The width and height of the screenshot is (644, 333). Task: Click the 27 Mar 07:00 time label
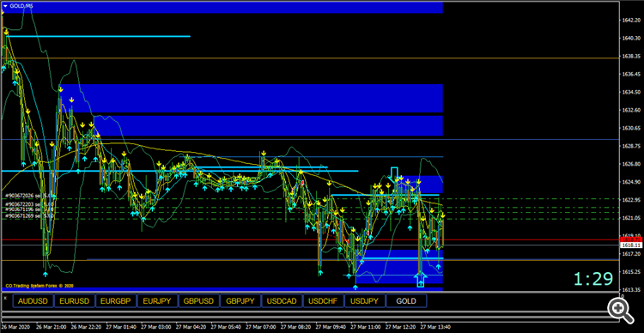point(260,327)
